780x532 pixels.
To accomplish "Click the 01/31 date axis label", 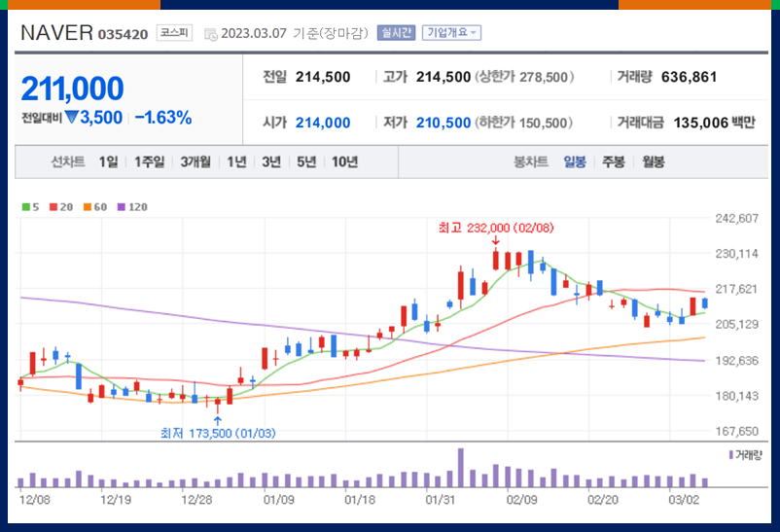I will [x=441, y=500].
